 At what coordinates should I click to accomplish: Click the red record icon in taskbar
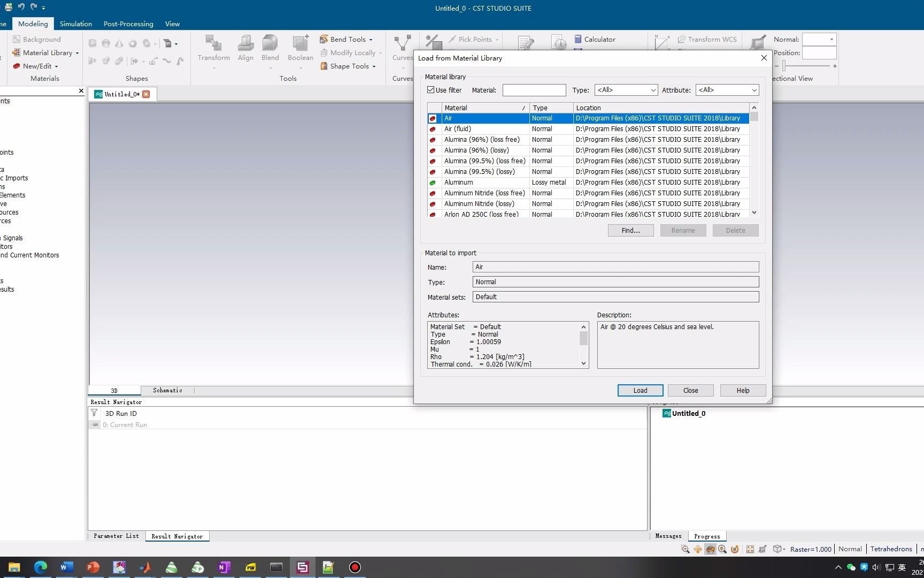pos(355,567)
